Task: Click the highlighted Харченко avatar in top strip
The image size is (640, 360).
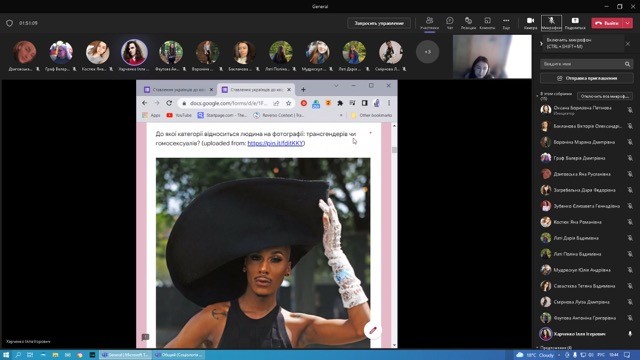Action: point(134,52)
